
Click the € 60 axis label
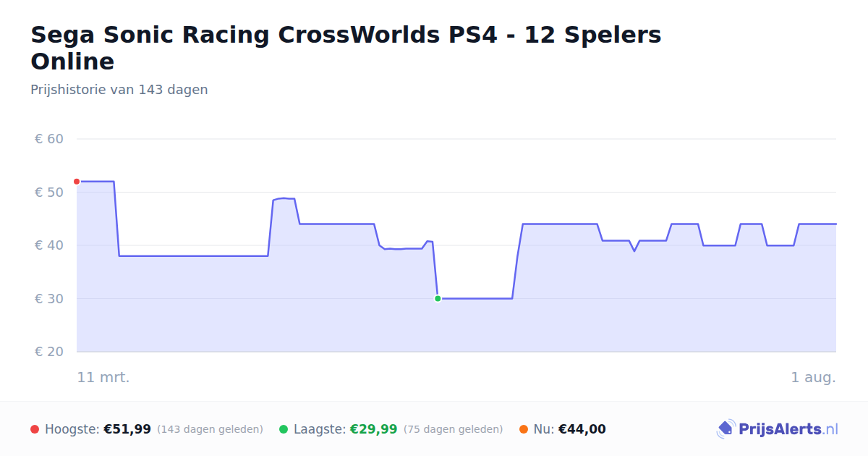pyautogui.click(x=49, y=139)
